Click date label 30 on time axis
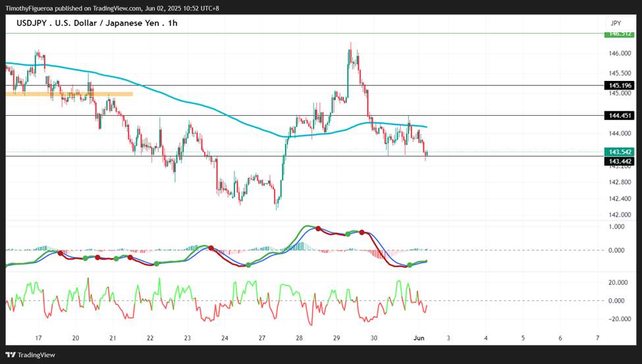 coord(374,338)
